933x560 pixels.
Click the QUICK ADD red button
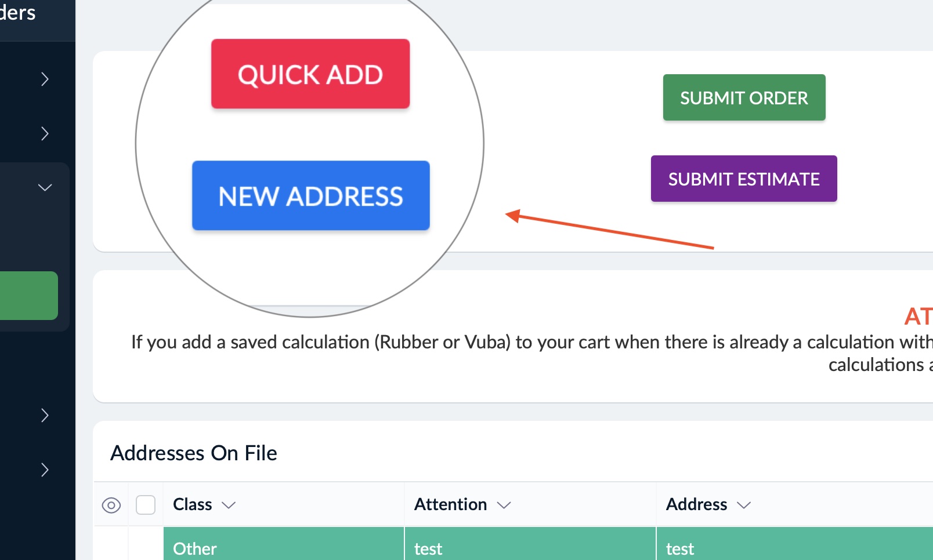pyautogui.click(x=310, y=74)
